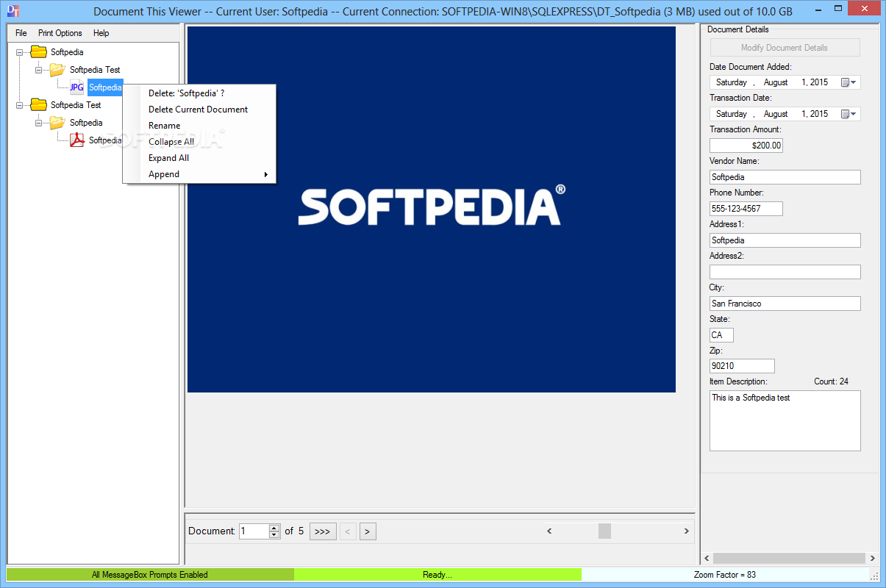Screen dimensions: 886x588
Task: Click the zoom slider thumb
Action: point(604,531)
